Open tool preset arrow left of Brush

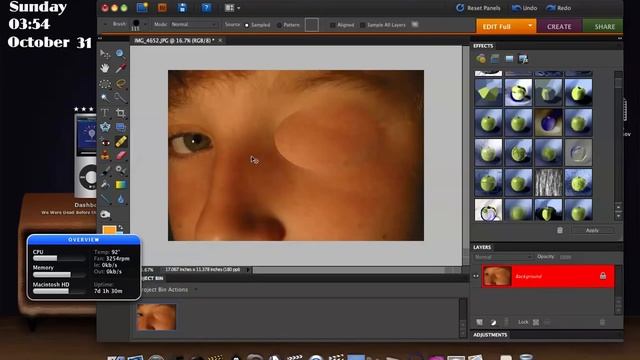pyautogui.click(x=105, y=24)
